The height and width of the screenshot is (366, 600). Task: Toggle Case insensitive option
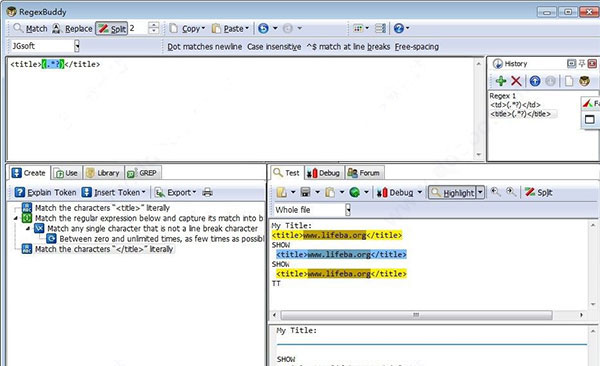274,47
